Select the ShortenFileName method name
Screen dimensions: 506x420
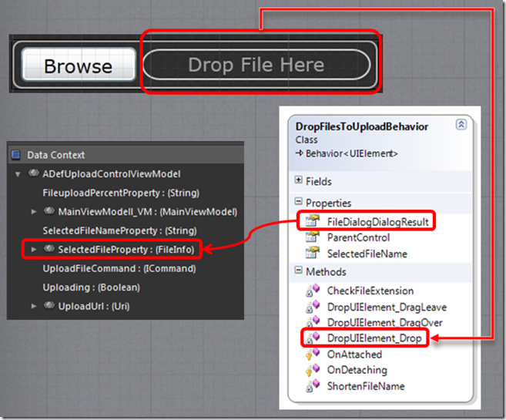click(366, 386)
